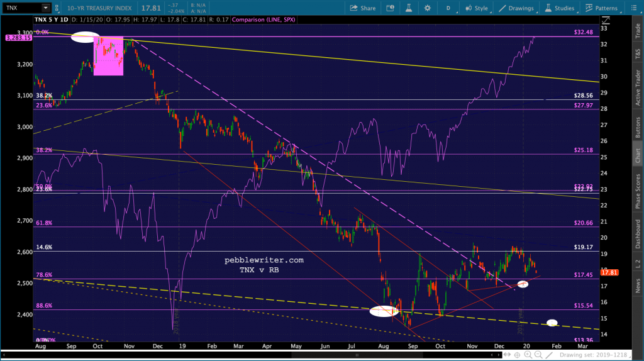Viewport: 644px width, 361px height.
Task: Open the Buttons sidebar tab
Action: pos(638,127)
